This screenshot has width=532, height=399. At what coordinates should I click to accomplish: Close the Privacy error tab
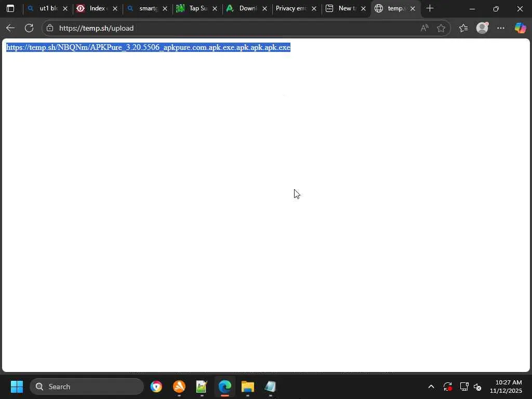pyautogui.click(x=314, y=9)
